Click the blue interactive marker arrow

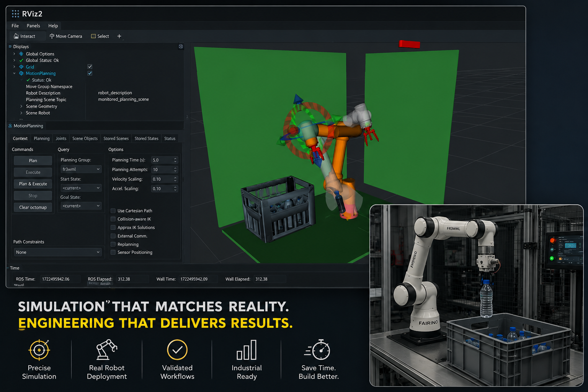click(298, 99)
